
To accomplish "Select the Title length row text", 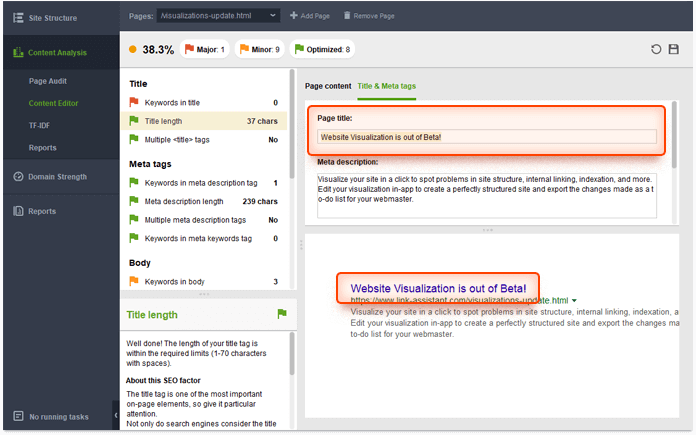I will tap(163, 121).
